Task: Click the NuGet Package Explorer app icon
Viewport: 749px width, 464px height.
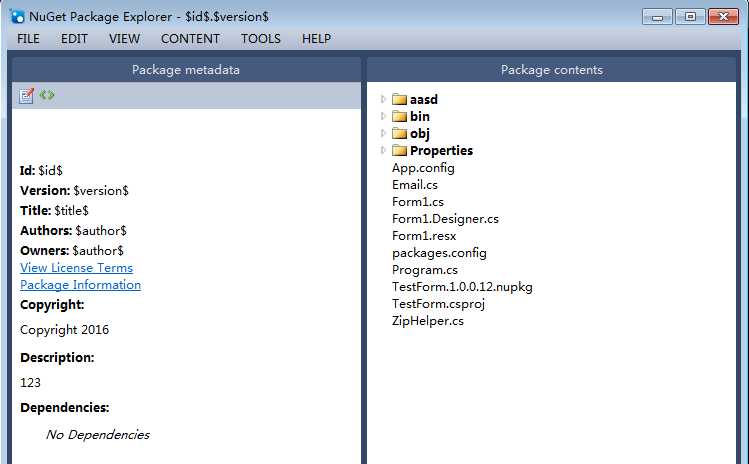Action: point(17,16)
